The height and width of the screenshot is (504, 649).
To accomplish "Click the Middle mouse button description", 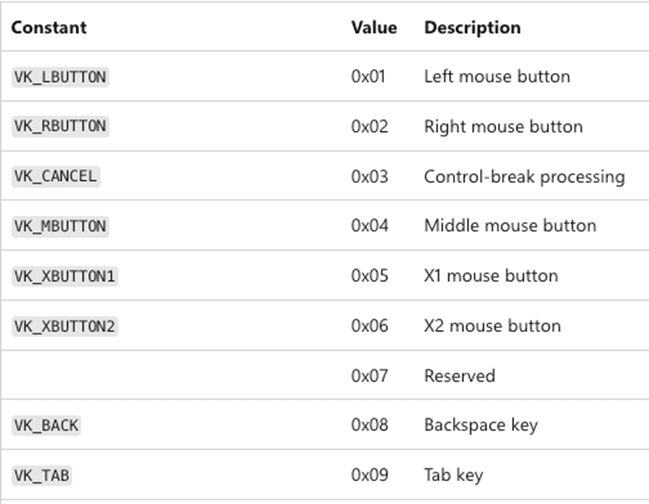I will pyautogui.click(x=510, y=226).
